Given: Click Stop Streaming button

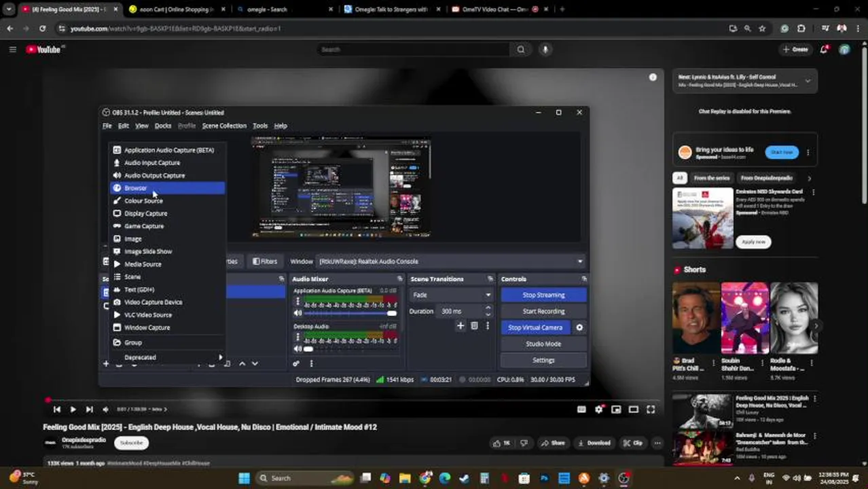Looking at the screenshot, I should point(543,295).
